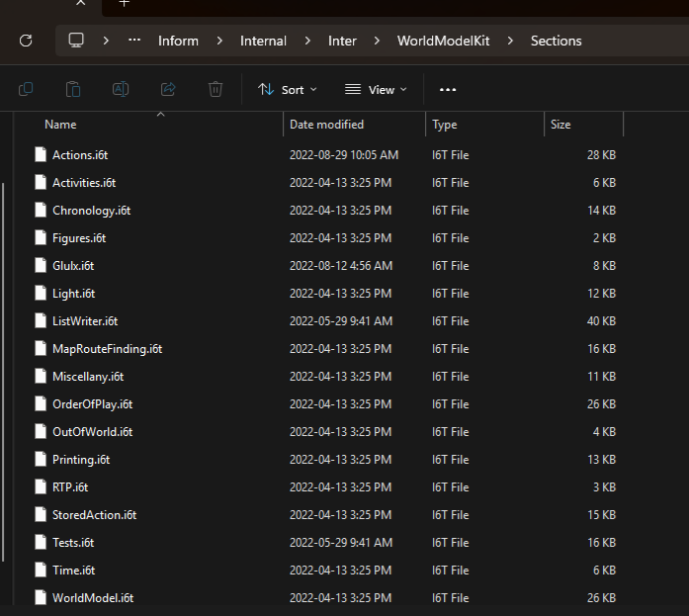Expand chevron after WorldModelKit breadcrumb
The image size is (689, 616).
pos(510,41)
